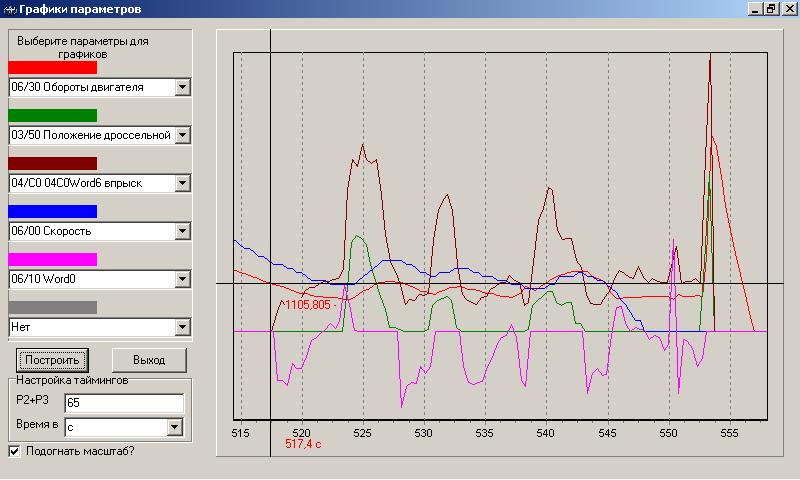The width and height of the screenshot is (800, 480).
Task: Open the 'Обороты двигателя' parameter dropdown
Action: coord(182,87)
